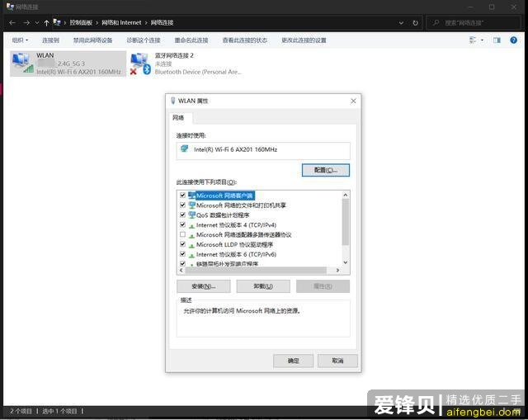Viewport: 528px width, 420px height.
Task: Click the QoS packet scheduler icon
Action: (x=192, y=215)
